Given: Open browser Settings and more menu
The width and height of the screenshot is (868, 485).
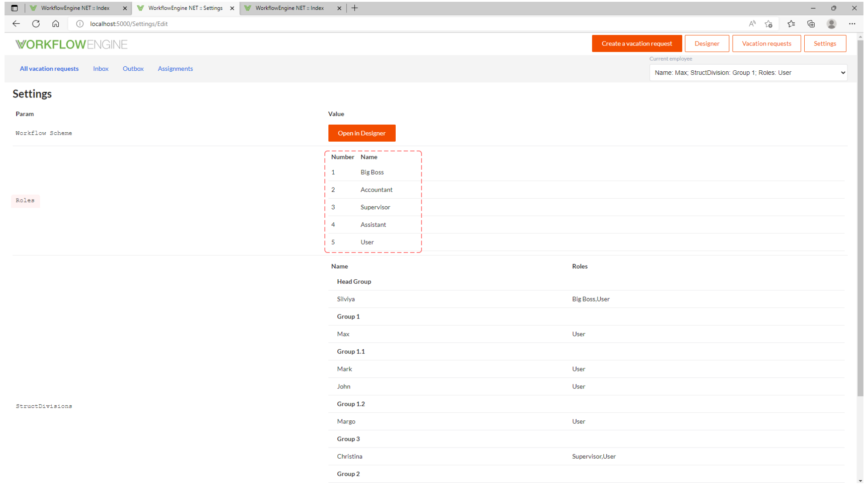Looking at the screenshot, I should tap(852, 24).
